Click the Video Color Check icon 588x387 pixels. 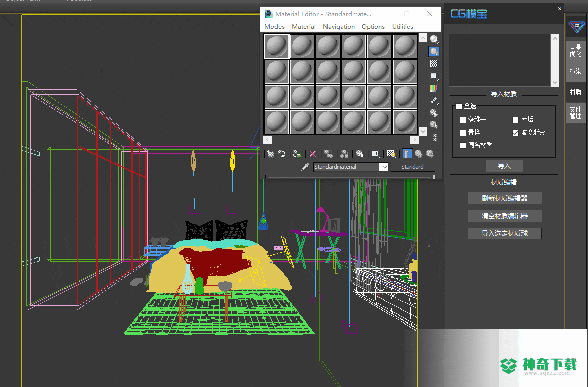(434, 88)
